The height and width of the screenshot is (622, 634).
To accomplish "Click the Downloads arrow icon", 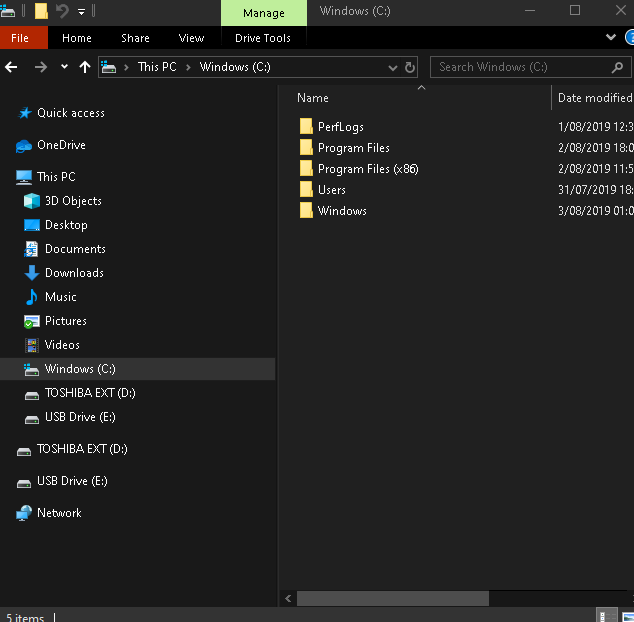I will click(x=32, y=273).
